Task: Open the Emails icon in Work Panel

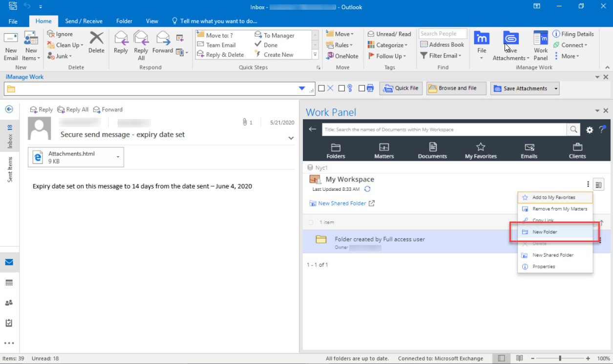Action: (x=529, y=151)
